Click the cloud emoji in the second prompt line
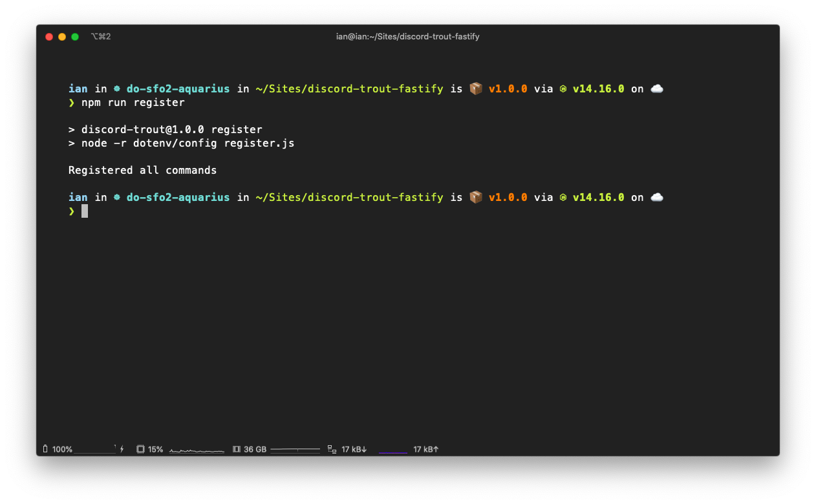The image size is (816, 504). pyautogui.click(x=657, y=197)
